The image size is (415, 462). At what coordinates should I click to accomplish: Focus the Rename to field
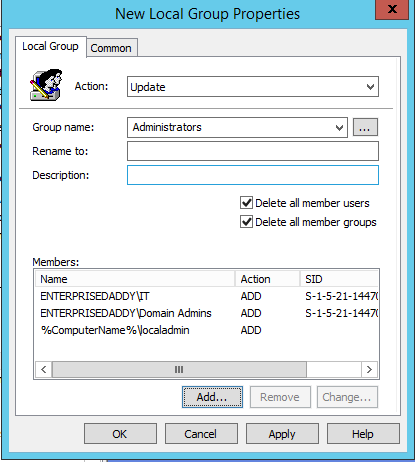click(253, 151)
